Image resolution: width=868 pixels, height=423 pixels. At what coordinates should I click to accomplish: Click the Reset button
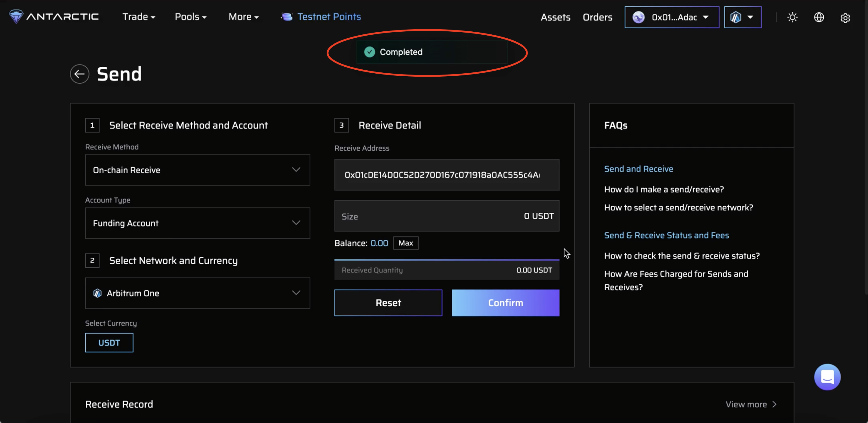click(x=388, y=303)
